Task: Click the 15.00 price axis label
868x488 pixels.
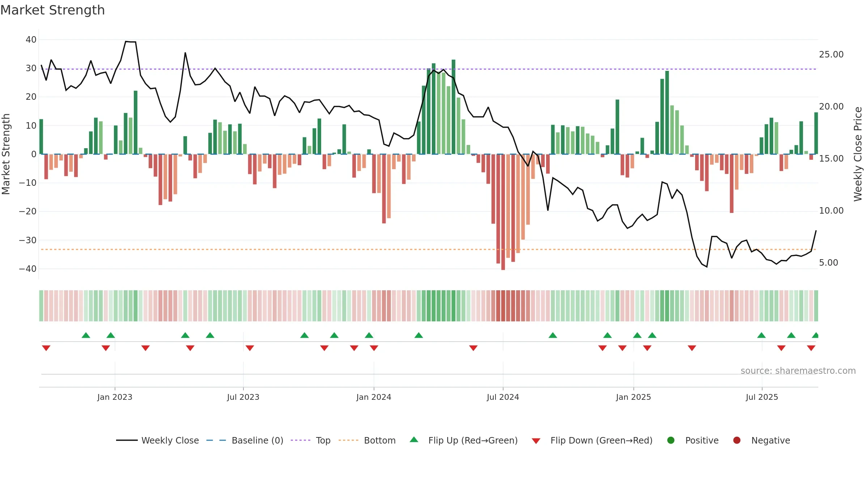Action: point(831,159)
